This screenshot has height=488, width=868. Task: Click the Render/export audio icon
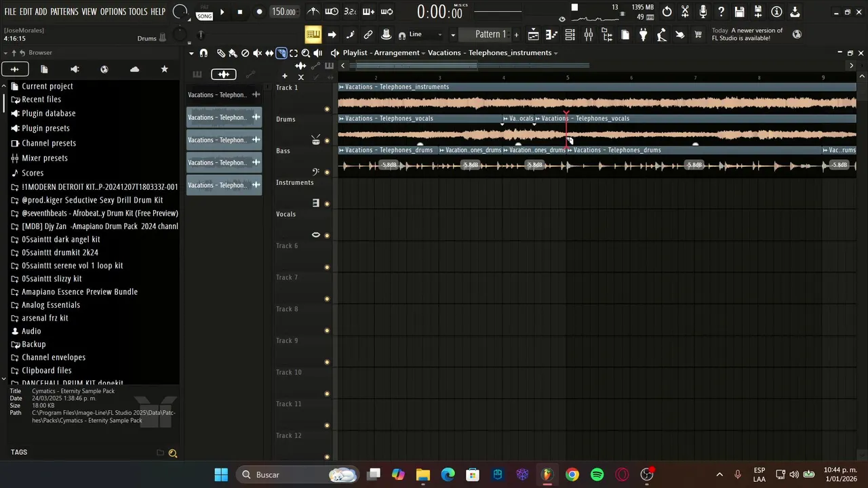click(758, 12)
